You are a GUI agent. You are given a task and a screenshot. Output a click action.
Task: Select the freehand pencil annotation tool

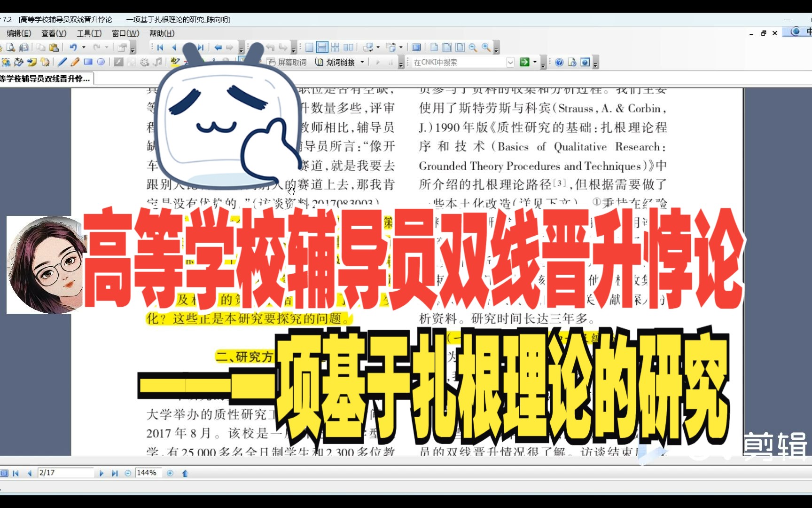(x=74, y=62)
